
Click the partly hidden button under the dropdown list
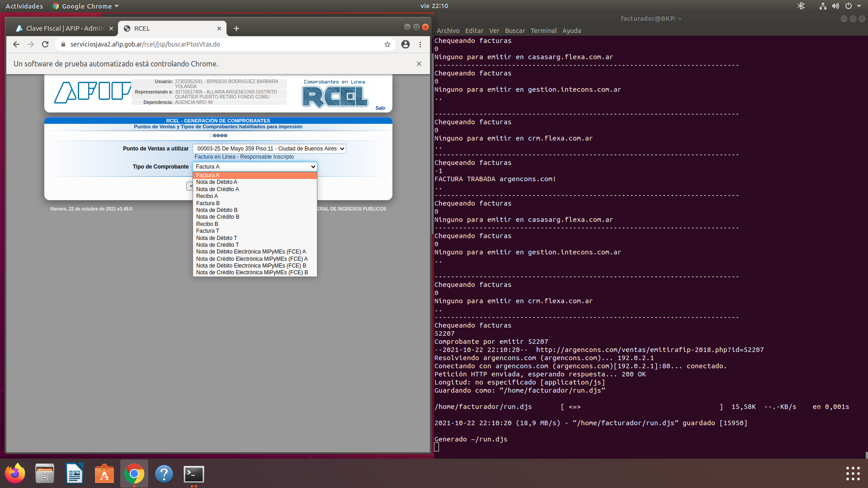point(189,186)
